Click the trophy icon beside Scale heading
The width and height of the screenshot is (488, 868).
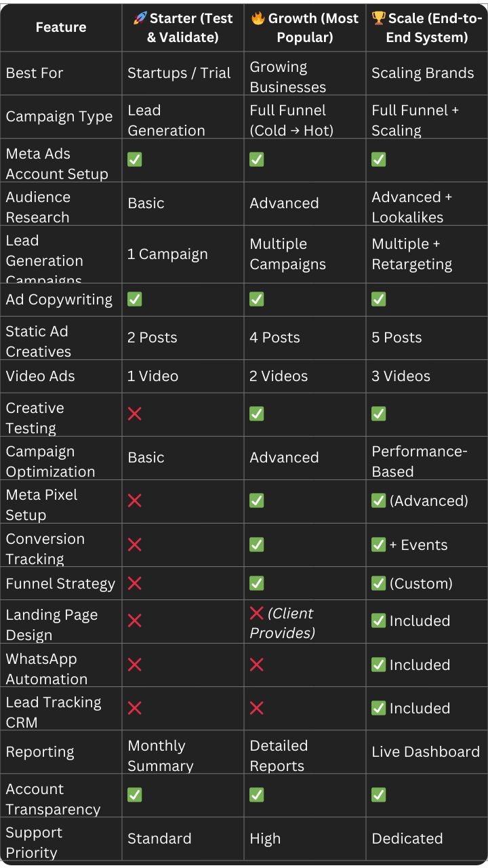click(x=379, y=18)
